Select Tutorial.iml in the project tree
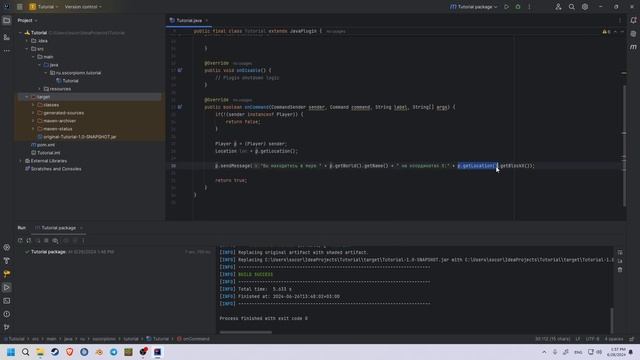The width and height of the screenshot is (640, 360). [46, 153]
